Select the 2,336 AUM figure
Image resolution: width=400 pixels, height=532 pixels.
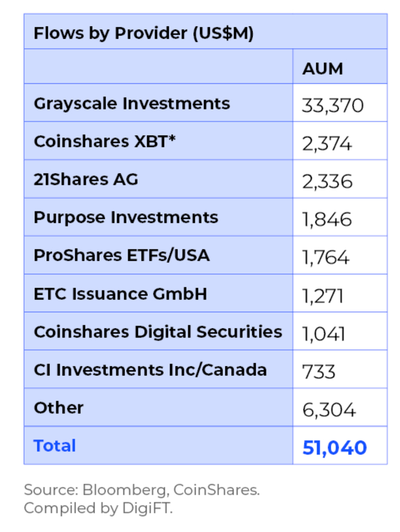click(327, 182)
